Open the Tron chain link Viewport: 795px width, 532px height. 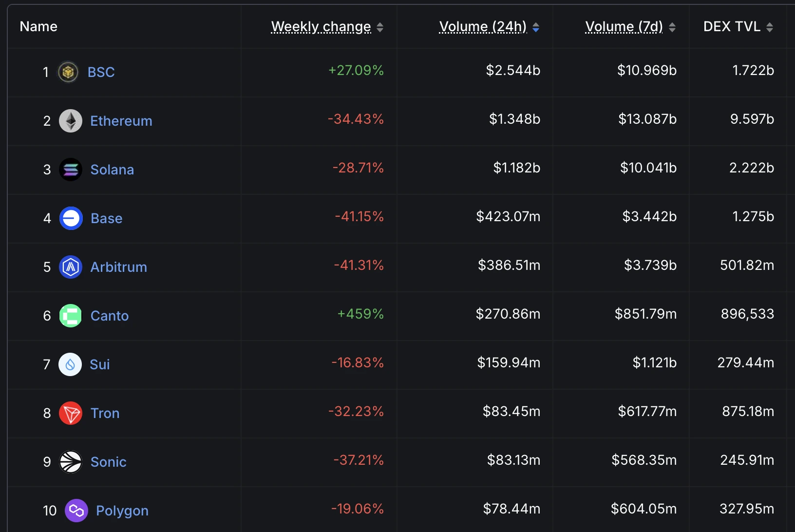105,413
